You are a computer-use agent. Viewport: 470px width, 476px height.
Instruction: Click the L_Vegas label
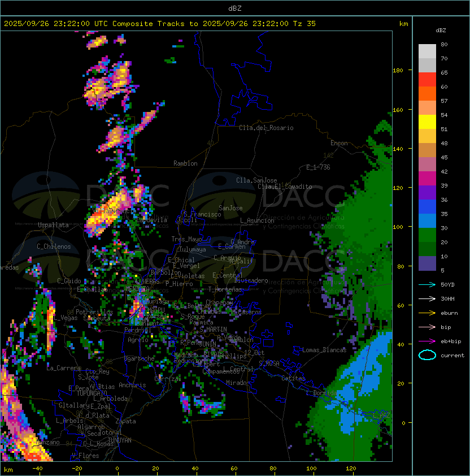66,318
